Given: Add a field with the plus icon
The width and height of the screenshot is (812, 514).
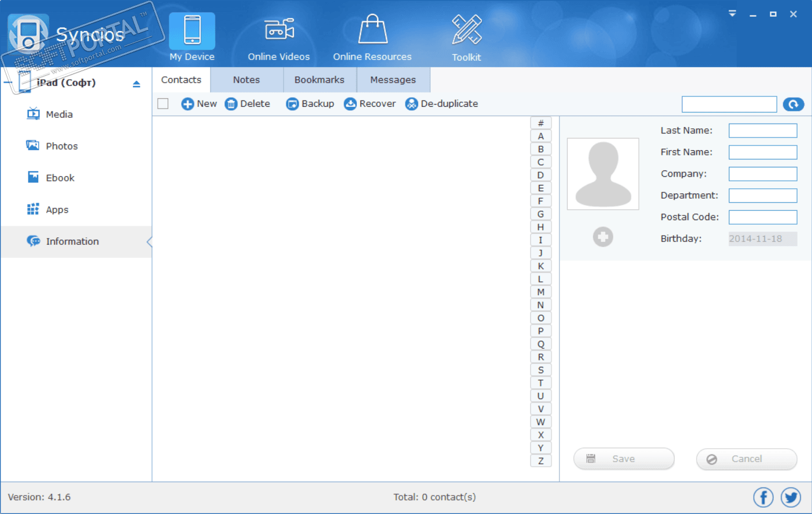Looking at the screenshot, I should click(x=603, y=237).
